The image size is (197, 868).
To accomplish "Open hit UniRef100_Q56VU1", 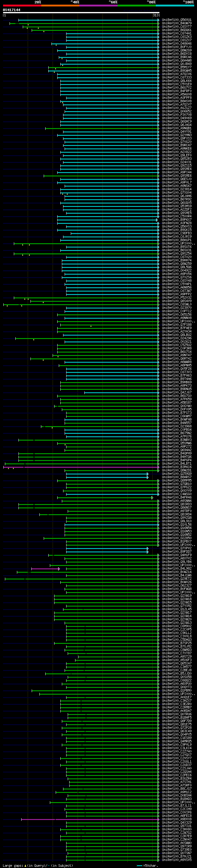I will tap(177, 20).
